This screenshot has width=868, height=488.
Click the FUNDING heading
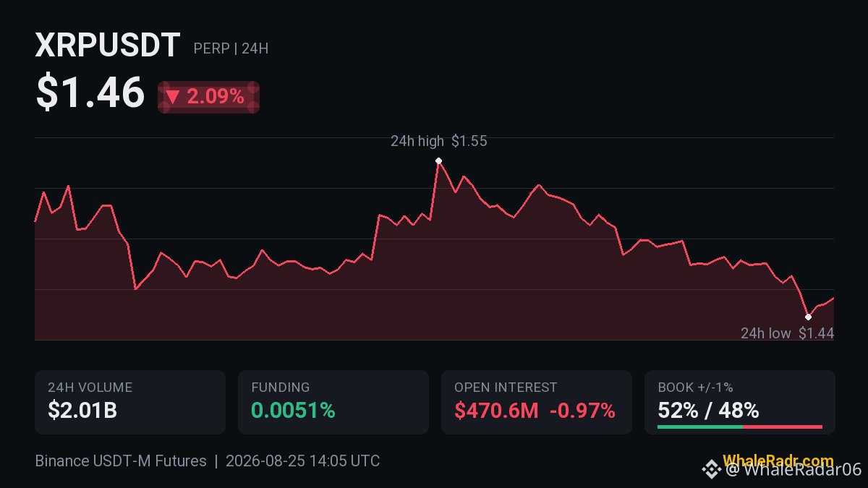click(281, 388)
